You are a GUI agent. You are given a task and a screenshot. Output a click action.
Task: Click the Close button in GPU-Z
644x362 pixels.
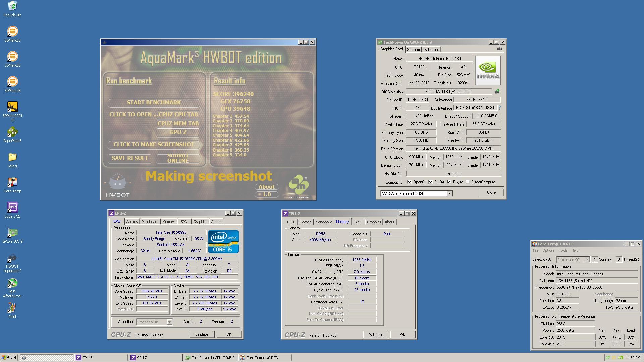491,192
